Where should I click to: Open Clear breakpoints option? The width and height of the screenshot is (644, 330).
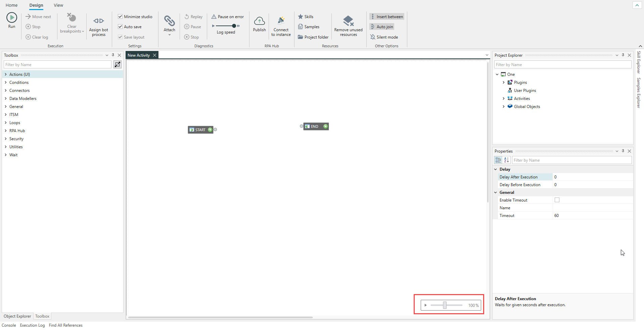72,23
